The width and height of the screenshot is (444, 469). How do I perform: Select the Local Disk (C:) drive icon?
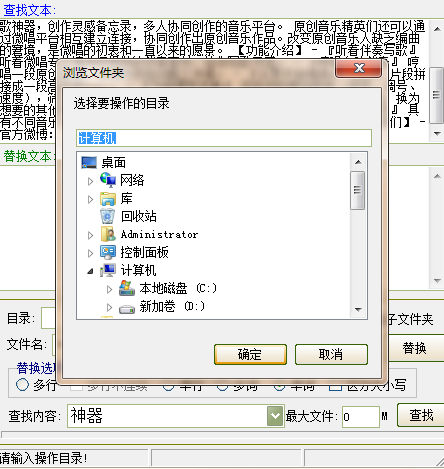click(x=127, y=288)
